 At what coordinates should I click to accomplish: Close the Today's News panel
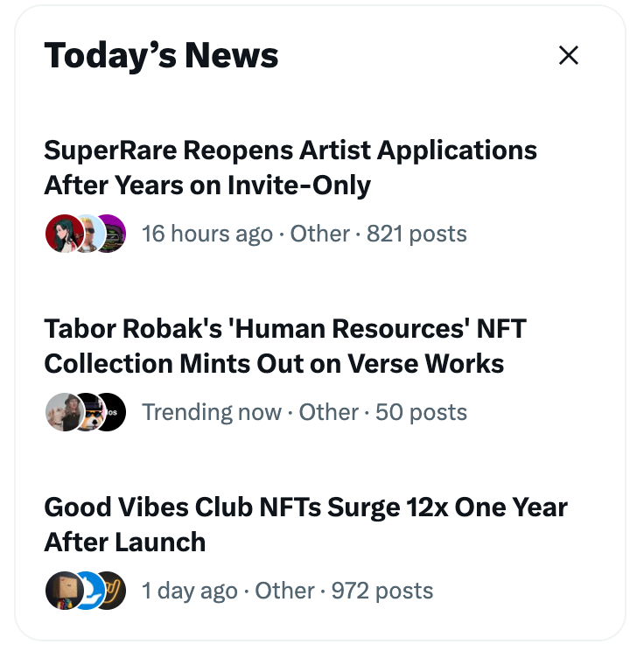point(569,56)
